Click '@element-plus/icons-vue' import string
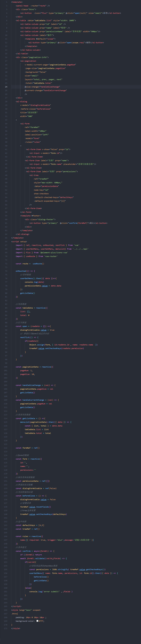The width and height of the screenshot is (141, 644). click(54, 253)
